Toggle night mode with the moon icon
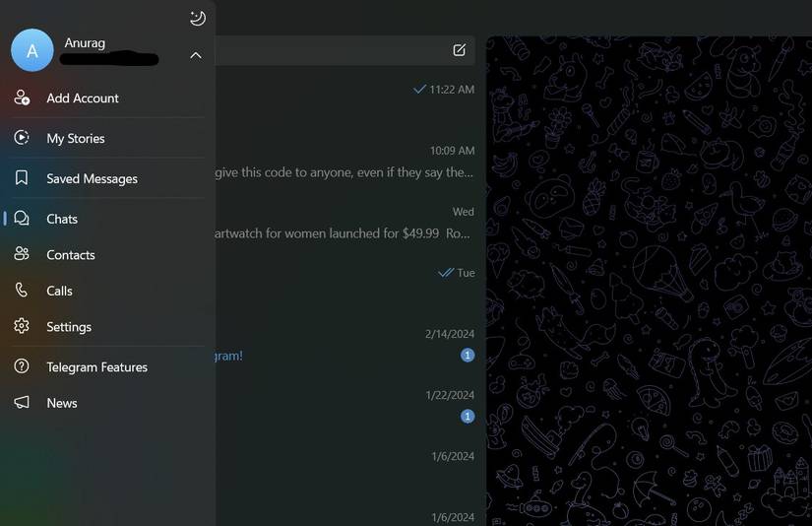This screenshot has height=526, width=812. (197, 18)
